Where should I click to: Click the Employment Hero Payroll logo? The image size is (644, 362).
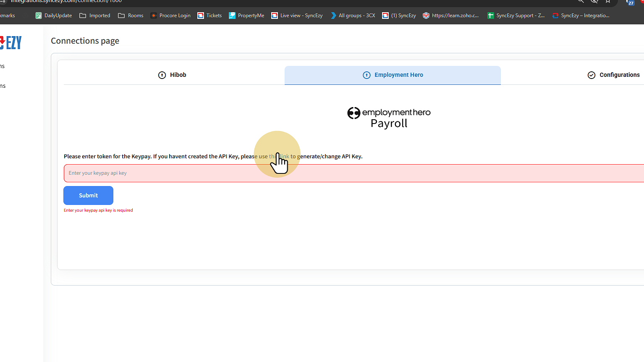click(x=389, y=118)
